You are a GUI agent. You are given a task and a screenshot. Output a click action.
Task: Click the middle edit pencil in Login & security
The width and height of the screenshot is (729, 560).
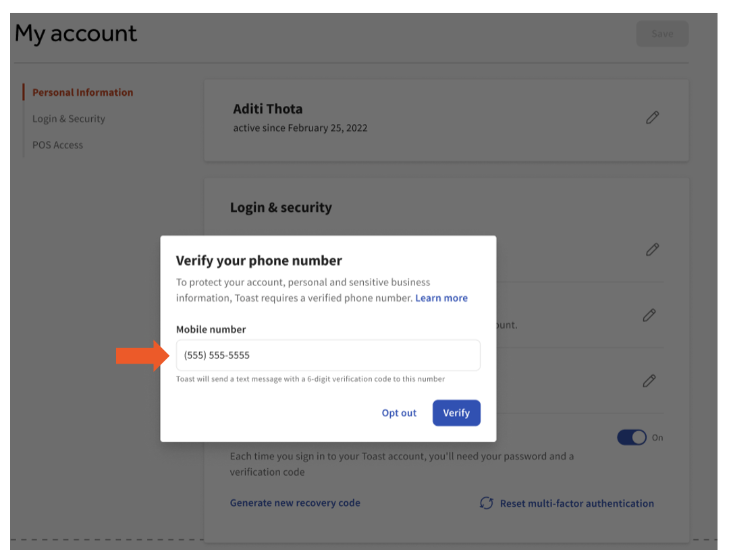649,315
